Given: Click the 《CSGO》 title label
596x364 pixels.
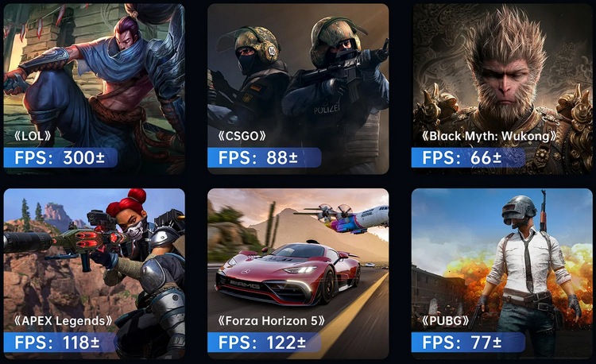Looking at the screenshot, I should [242, 136].
